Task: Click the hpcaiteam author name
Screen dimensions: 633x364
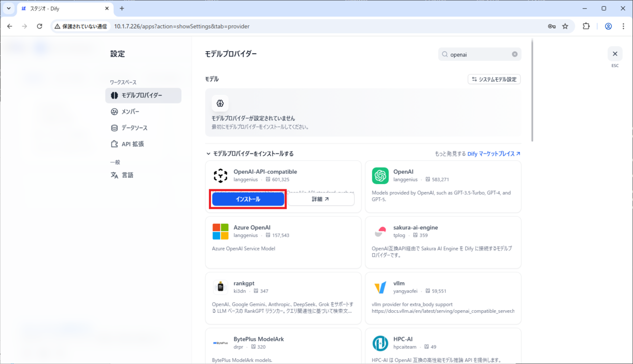Action: point(405,347)
